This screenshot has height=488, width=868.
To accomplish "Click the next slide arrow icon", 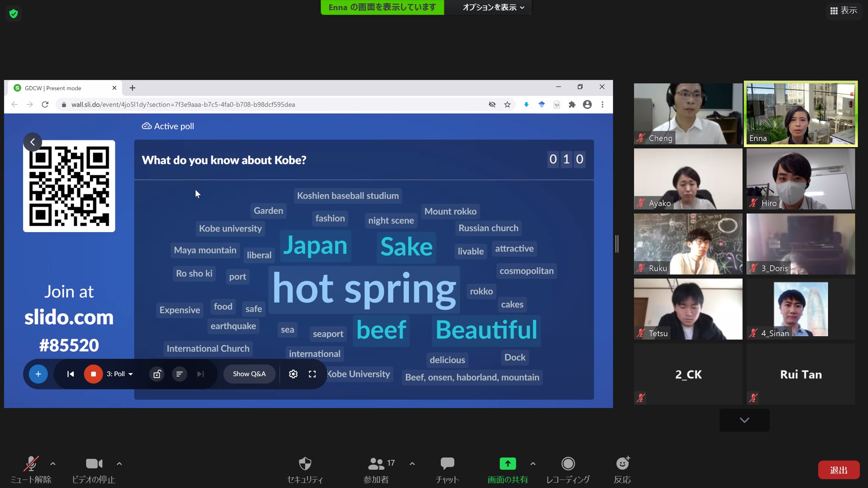I will click(x=200, y=373).
